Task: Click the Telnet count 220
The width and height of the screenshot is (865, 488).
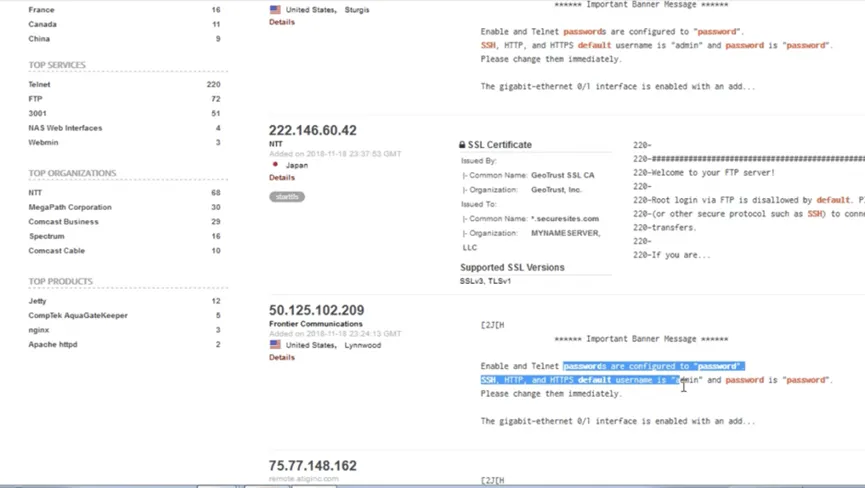Action: tap(213, 84)
